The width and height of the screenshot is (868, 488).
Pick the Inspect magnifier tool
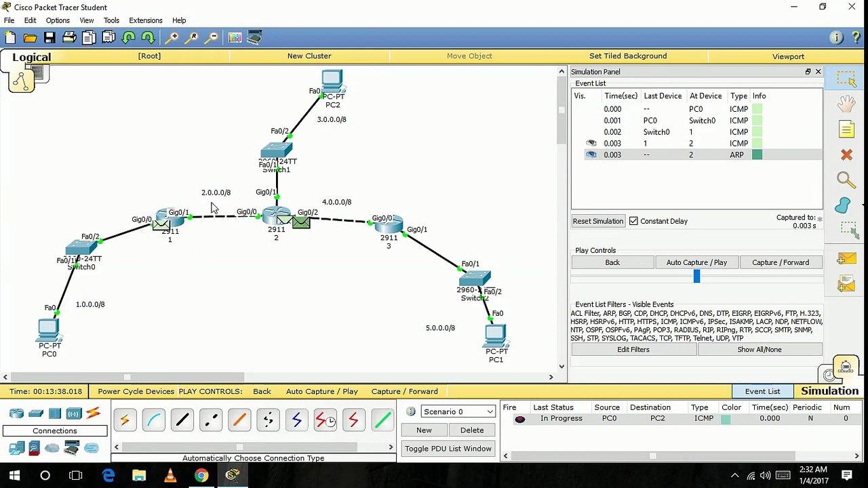point(846,180)
